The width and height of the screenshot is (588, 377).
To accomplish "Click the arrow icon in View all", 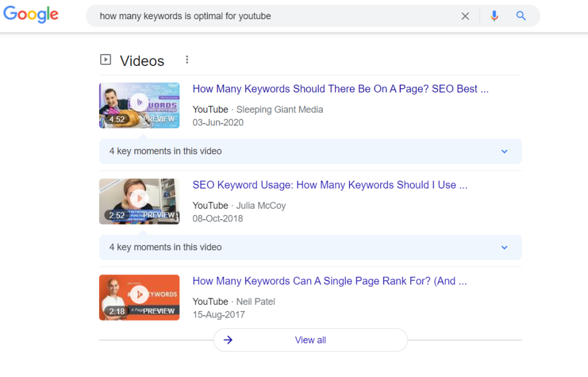I will click(228, 340).
